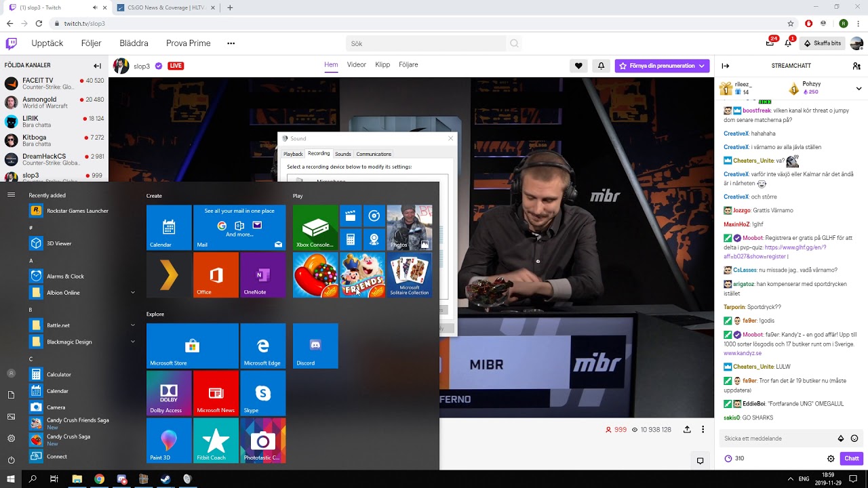Open the Microsoft Store tile
The height and width of the screenshot is (488, 868).
(x=193, y=346)
